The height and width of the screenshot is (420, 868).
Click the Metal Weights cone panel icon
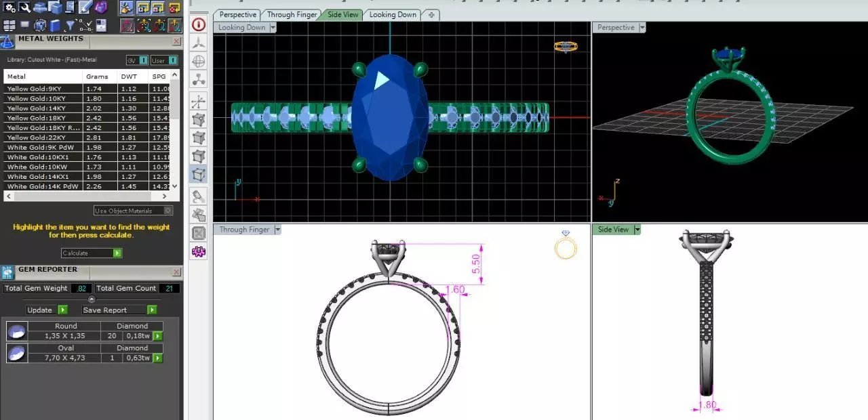tap(7, 42)
